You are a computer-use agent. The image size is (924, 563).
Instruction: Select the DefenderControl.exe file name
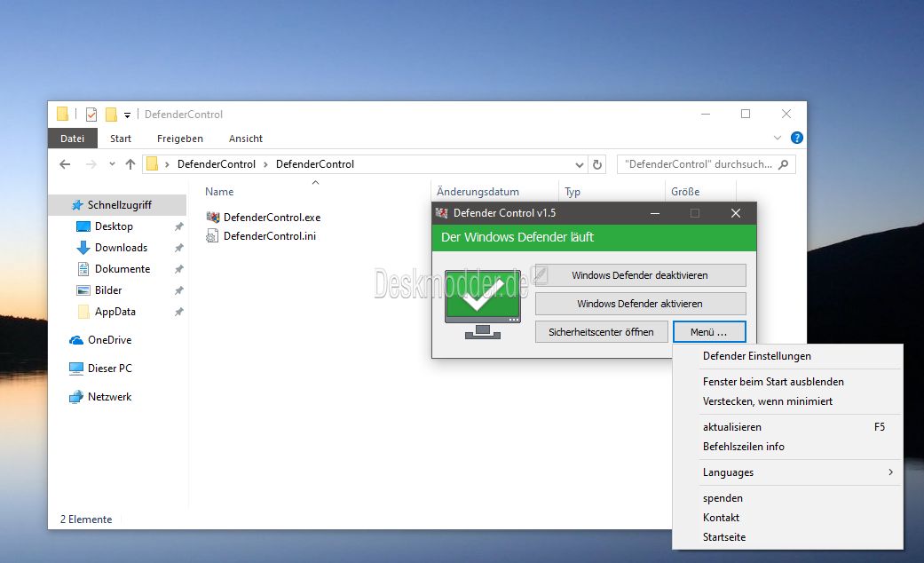coord(272,218)
